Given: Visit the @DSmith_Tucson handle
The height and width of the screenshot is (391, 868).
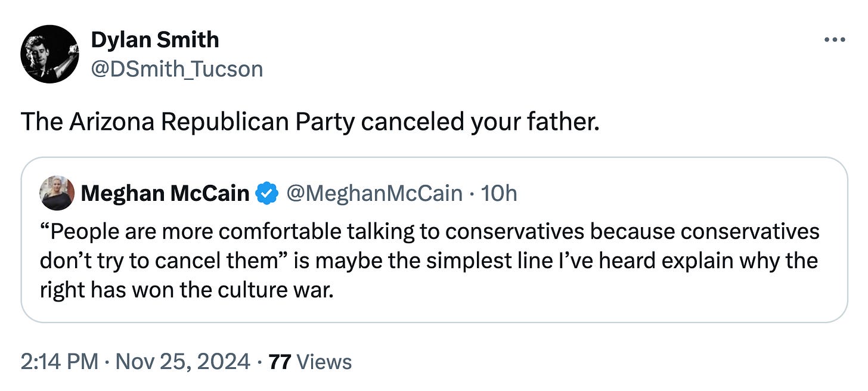Looking at the screenshot, I should [176, 69].
